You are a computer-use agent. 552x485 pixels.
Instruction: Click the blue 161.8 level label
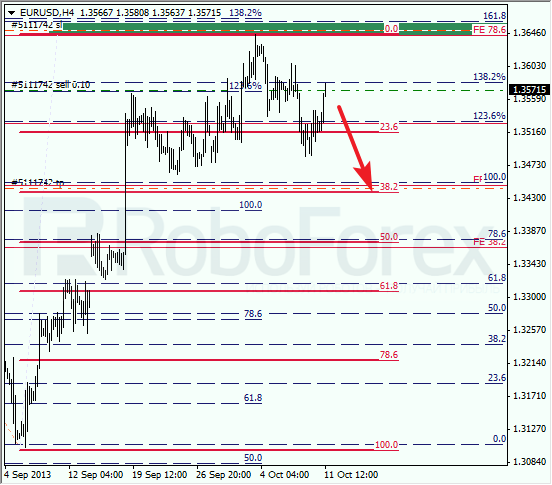pos(494,16)
